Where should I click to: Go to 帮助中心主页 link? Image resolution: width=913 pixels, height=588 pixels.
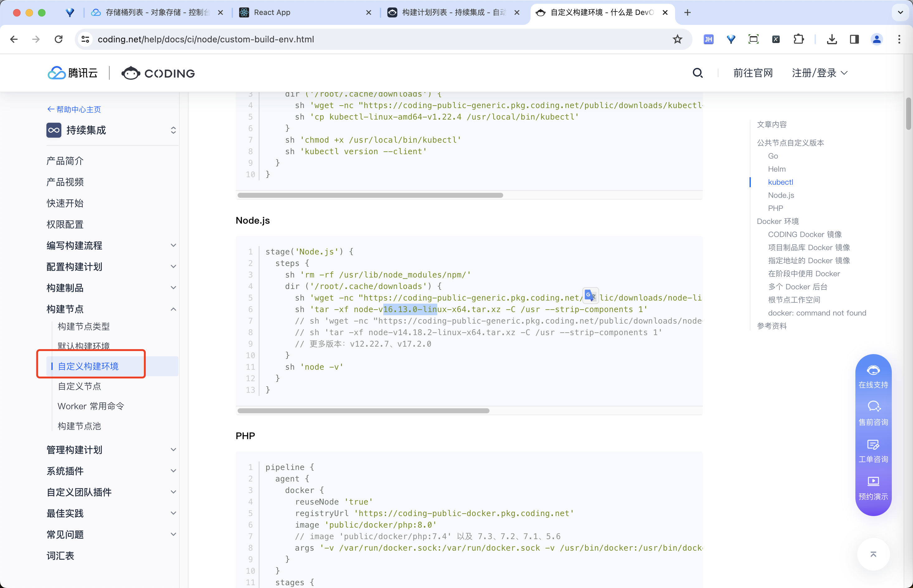click(74, 110)
